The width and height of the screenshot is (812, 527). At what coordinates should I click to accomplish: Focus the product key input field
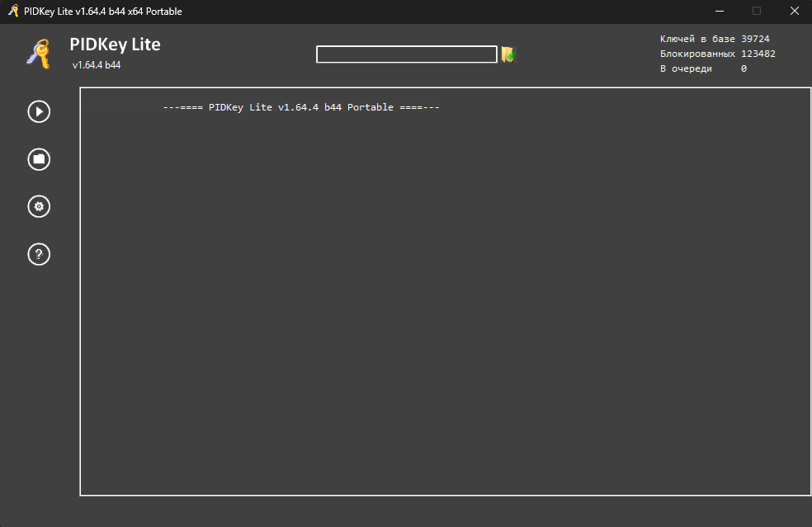(407, 54)
